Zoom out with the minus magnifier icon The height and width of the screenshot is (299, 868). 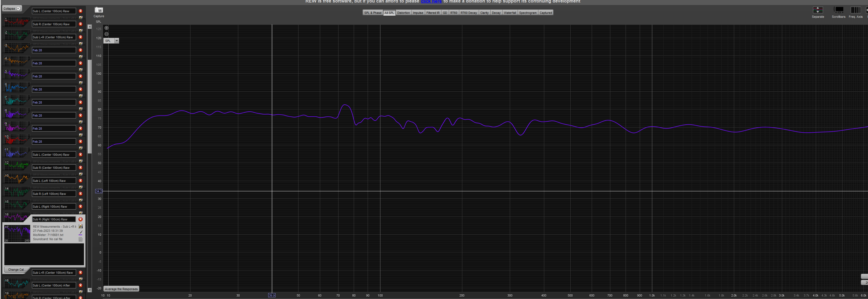pos(106,34)
